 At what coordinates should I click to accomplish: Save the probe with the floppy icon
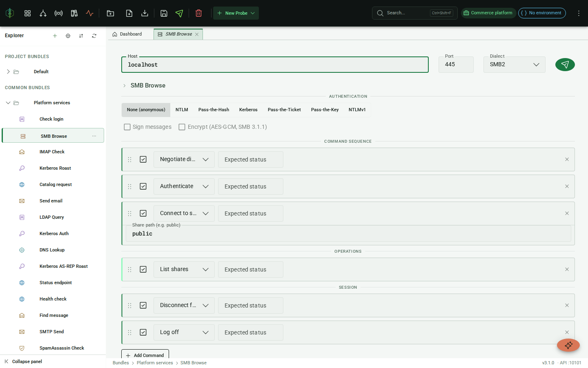(164, 13)
